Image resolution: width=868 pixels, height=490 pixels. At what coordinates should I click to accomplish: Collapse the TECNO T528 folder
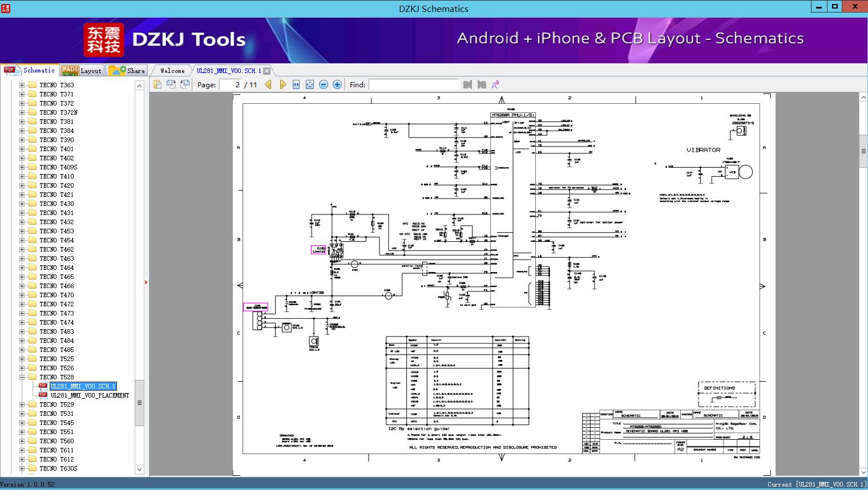(22, 377)
